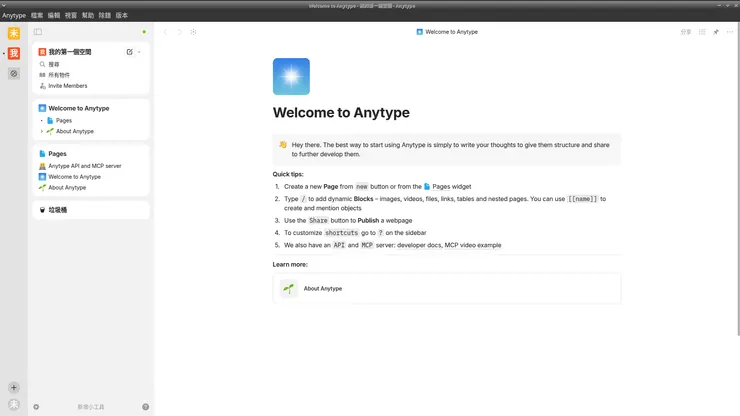Switch to the red 我 space icon

click(14, 53)
